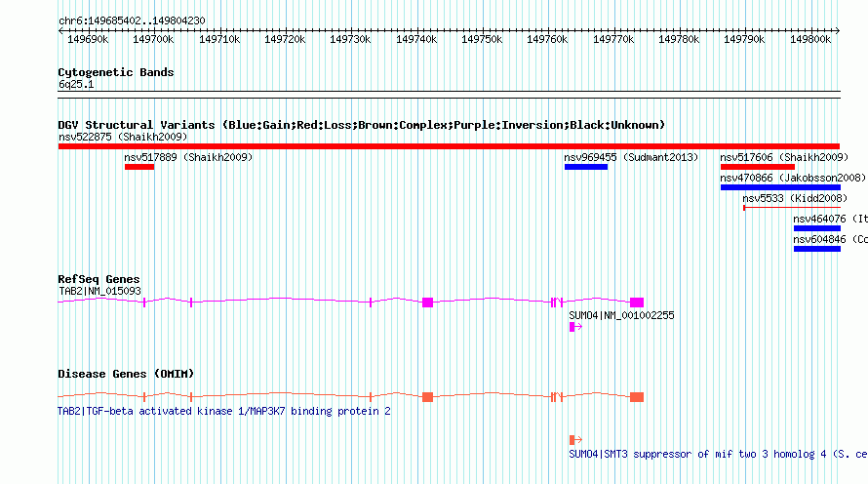Image resolution: width=868 pixels, height=484 pixels.
Task: Click the nsv517606 (Shaikh2009) label
Action: click(x=784, y=157)
